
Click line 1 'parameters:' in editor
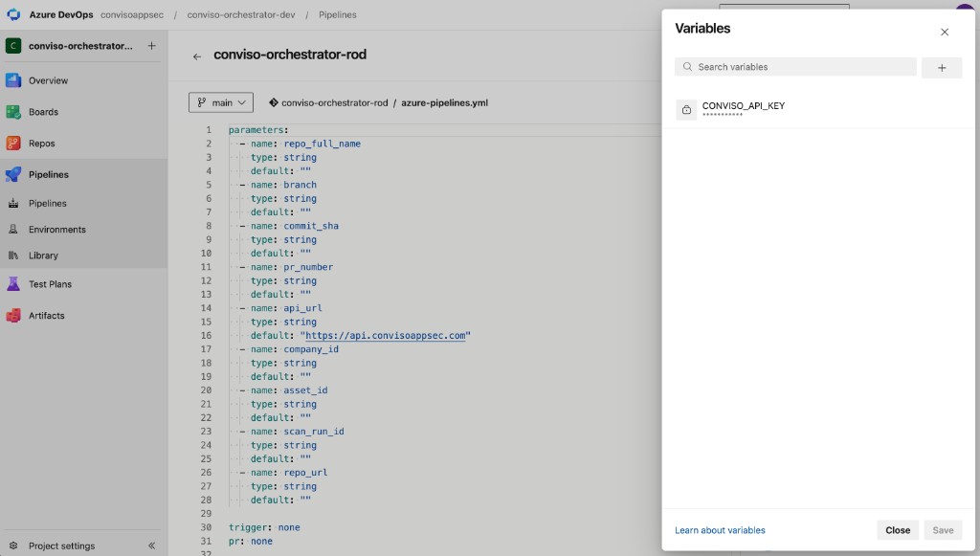click(258, 130)
